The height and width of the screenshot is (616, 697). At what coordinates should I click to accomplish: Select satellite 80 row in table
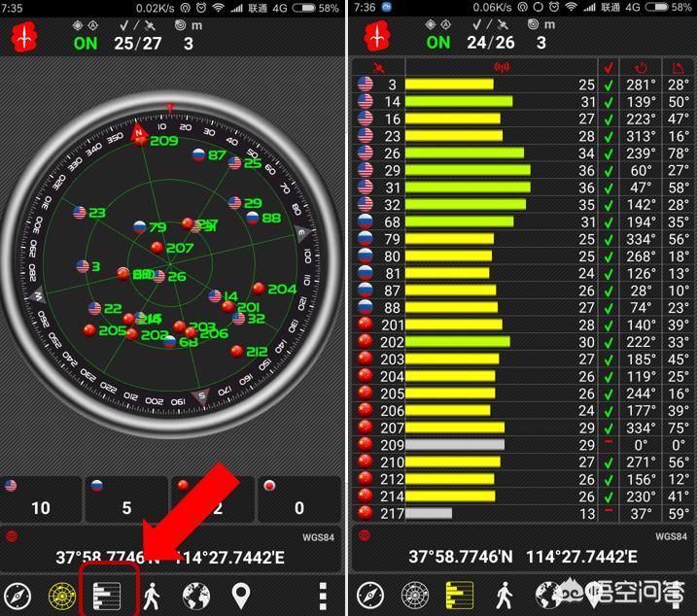coord(523,257)
